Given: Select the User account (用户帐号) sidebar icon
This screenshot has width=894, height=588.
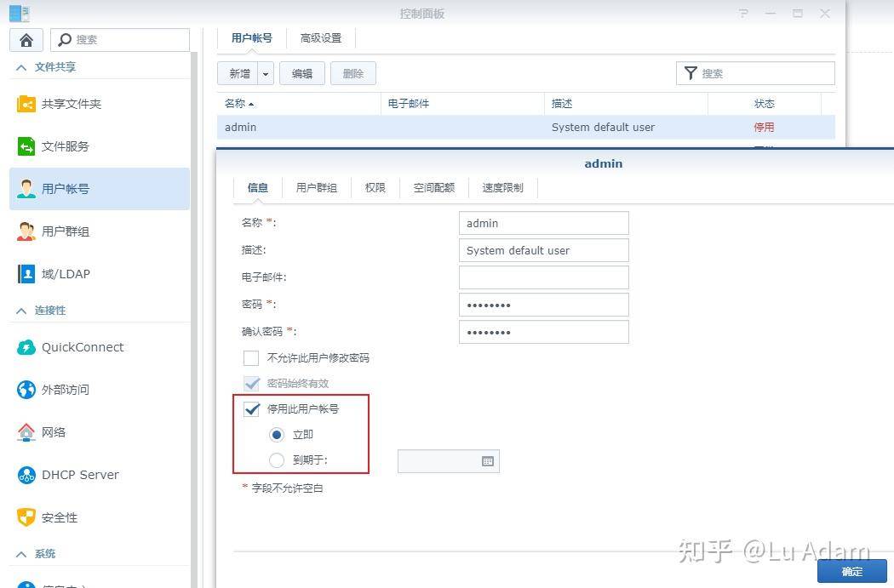Looking at the screenshot, I should point(26,189).
